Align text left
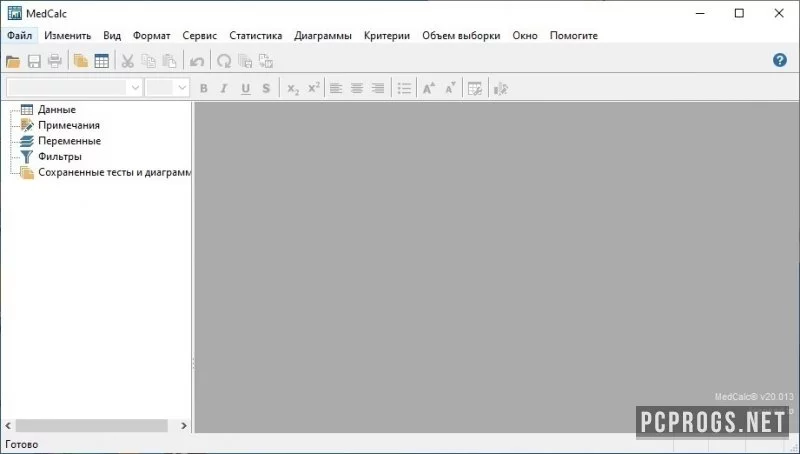Viewport: 800px width, 454px height. [x=336, y=89]
